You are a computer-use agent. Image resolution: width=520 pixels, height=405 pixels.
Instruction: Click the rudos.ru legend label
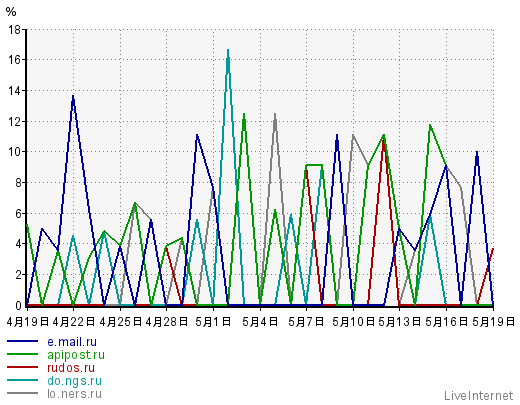click(71, 368)
